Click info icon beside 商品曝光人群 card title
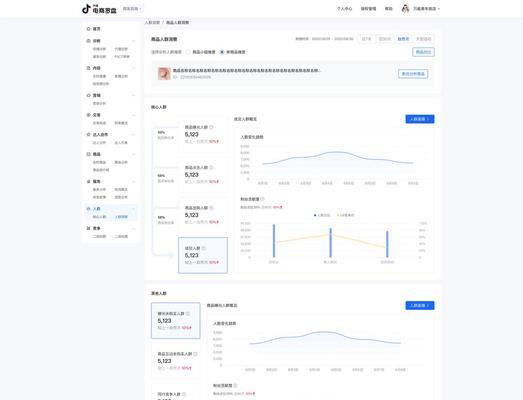 (x=211, y=127)
